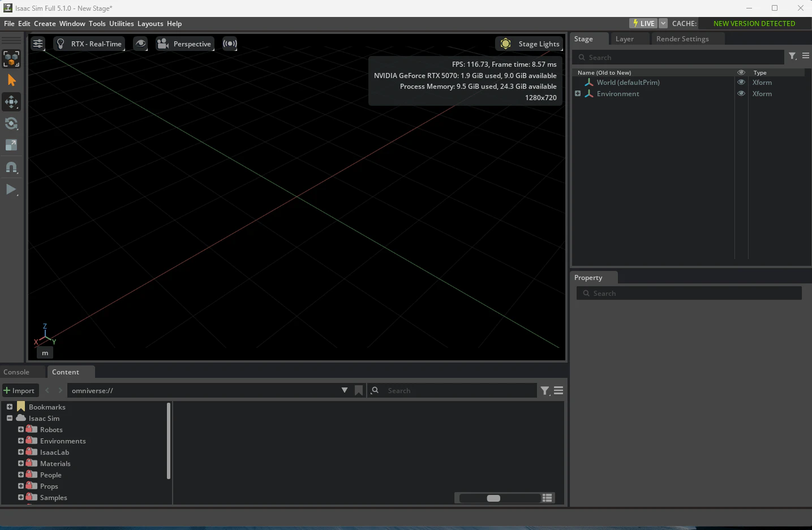Expand the Robots folder
This screenshot has width=812, height=530.
[21, 429]
